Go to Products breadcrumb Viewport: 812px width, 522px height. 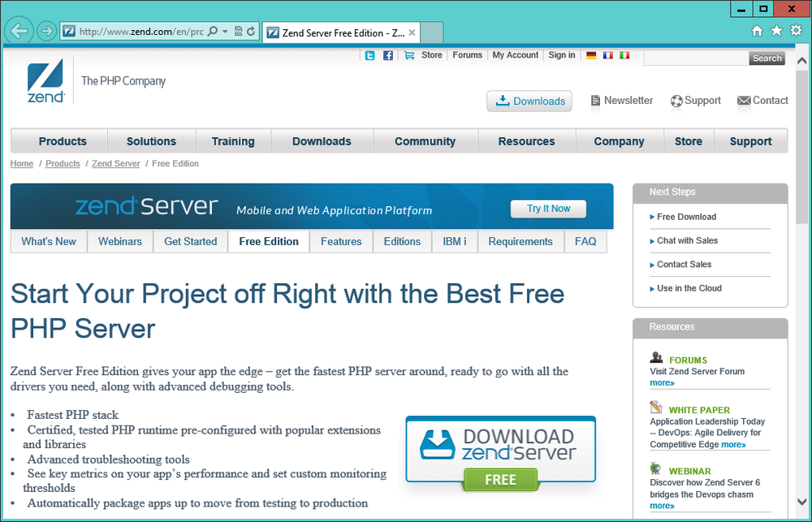pyautogui.click(x=63, y=164)
